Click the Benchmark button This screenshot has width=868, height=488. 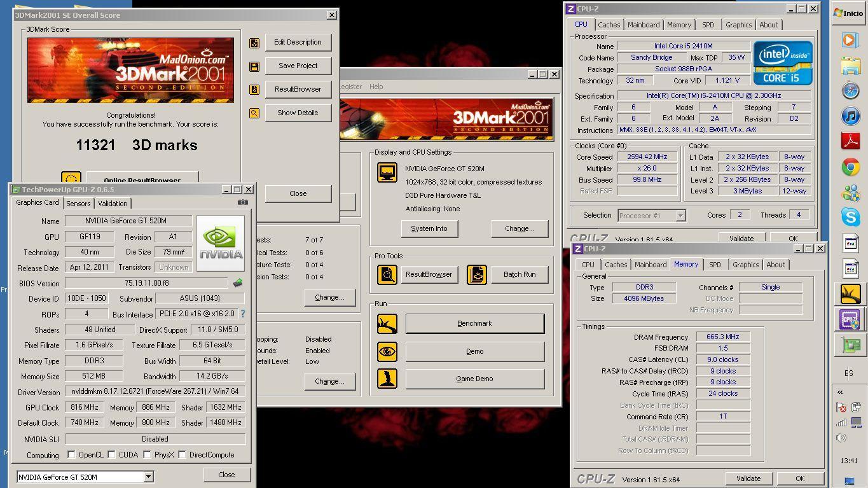click(x=474, y=323)
